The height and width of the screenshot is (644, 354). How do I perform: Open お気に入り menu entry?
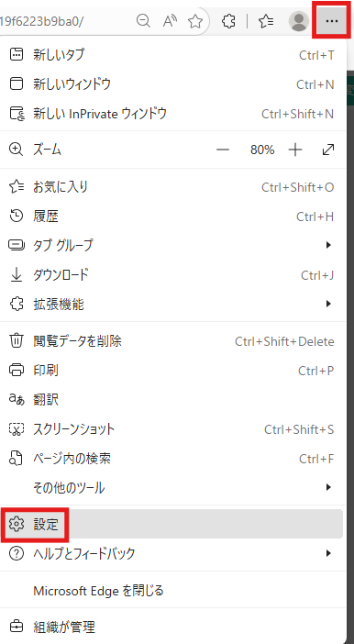pyautogui.click(x=171, y=187)
